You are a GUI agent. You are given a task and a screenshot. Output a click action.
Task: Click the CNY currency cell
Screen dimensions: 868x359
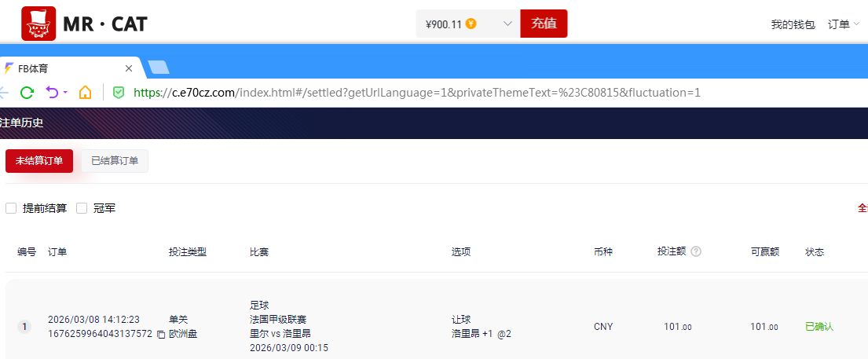click(603, 327)
